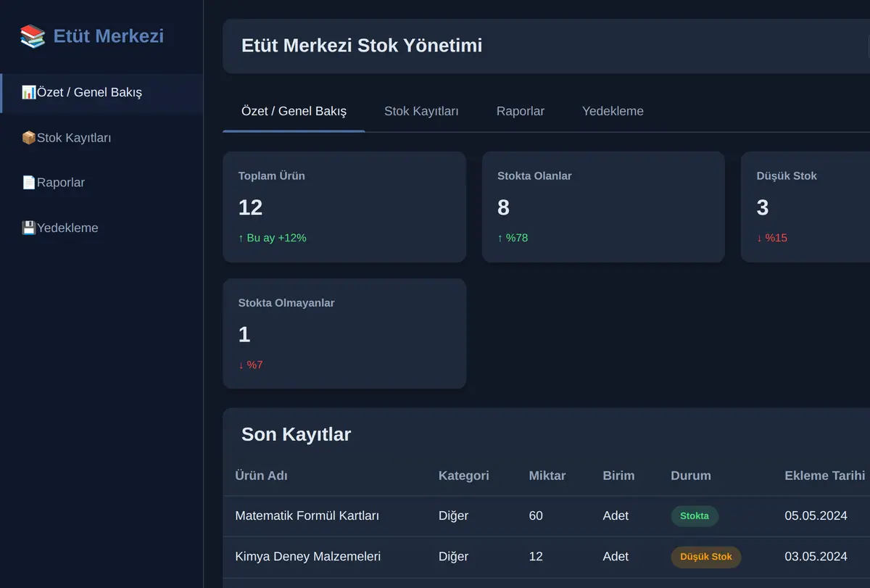This screenshot has width=870, height=588.
Task: Click the ↓ %15 trend text
Action: coord(772,238)
